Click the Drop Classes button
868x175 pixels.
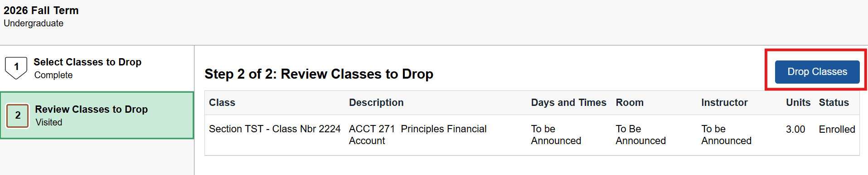point(817,72)
